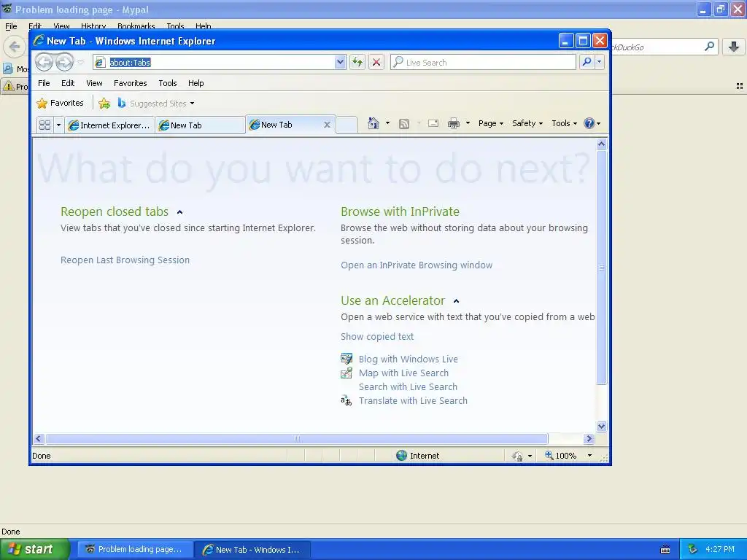Click the horizontal scrollbar right arrow
Viewport: 747px width, 560px height.
[589, 438]
